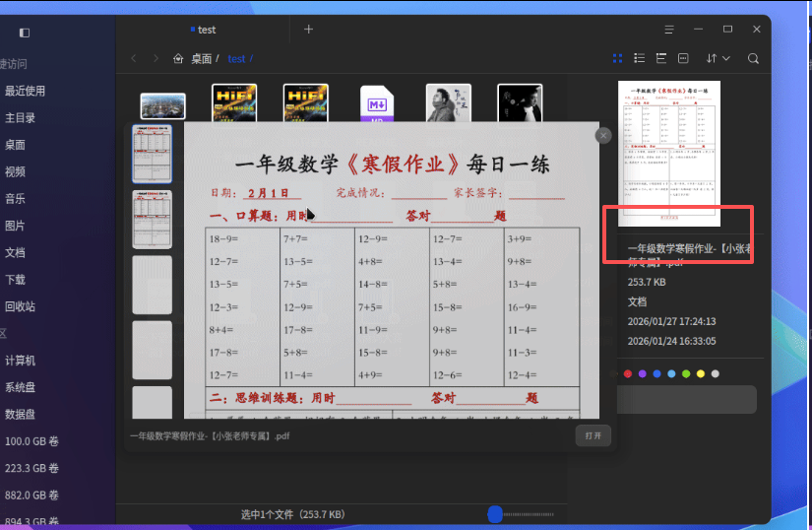This screenshot has height=530, width=812.
Task: Select the Markdown MD file icon
Action: coord(377,103)
